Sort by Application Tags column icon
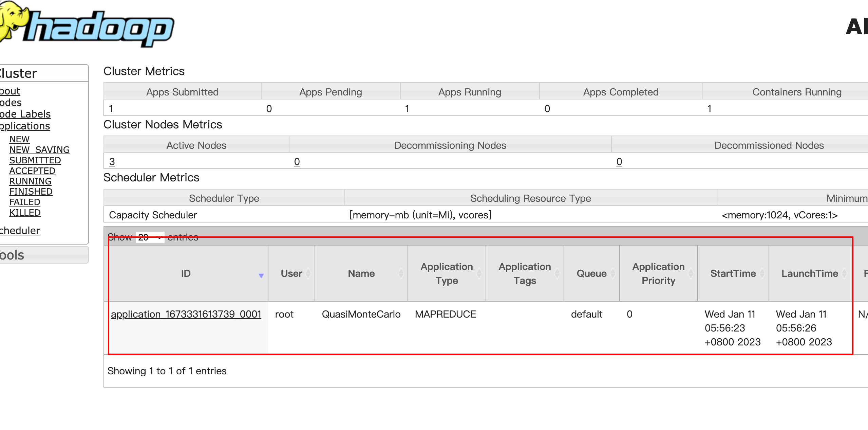The height and width of the screenshot is (430, 868). (557, 273)
